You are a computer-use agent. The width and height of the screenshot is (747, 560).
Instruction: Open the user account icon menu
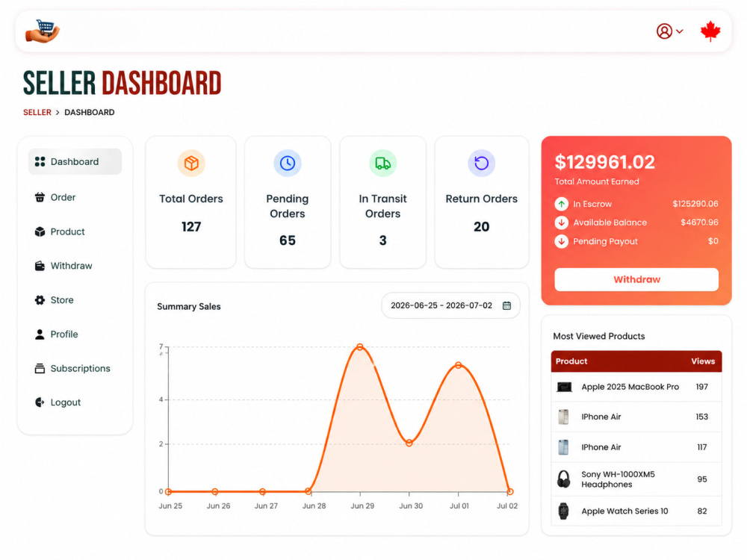click(x=664, y=31)
